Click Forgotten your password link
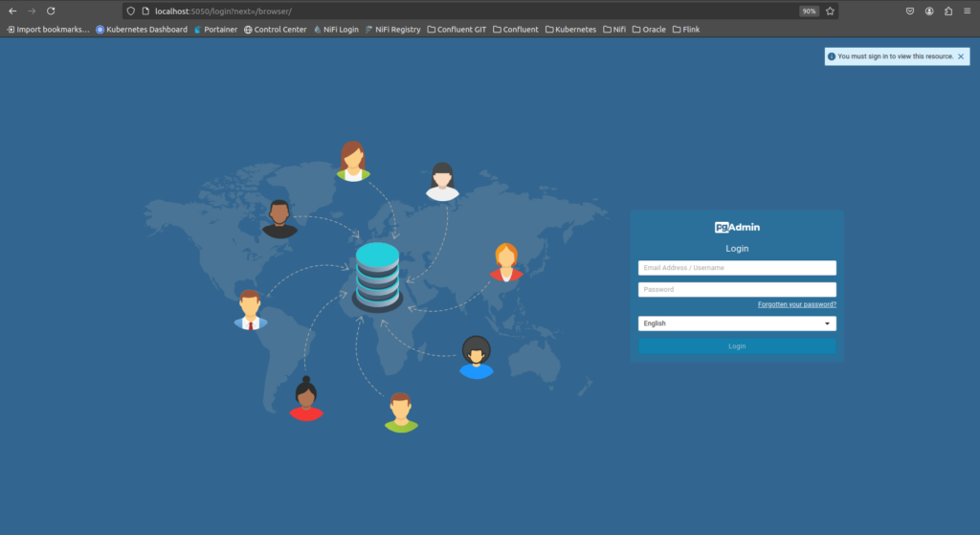The image size is (980, 535). [796, 304]
